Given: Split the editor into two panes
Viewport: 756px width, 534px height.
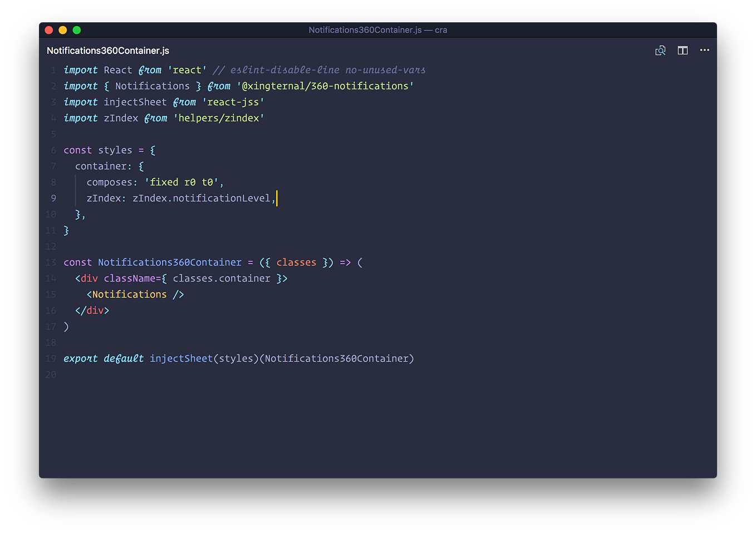Looking at the screenshot, I should (683, 50).
